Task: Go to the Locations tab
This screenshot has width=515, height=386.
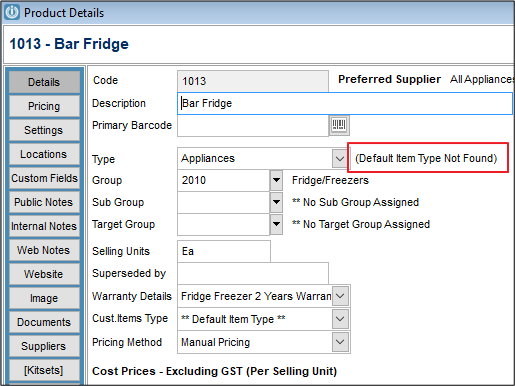Action: click(44, 154)
